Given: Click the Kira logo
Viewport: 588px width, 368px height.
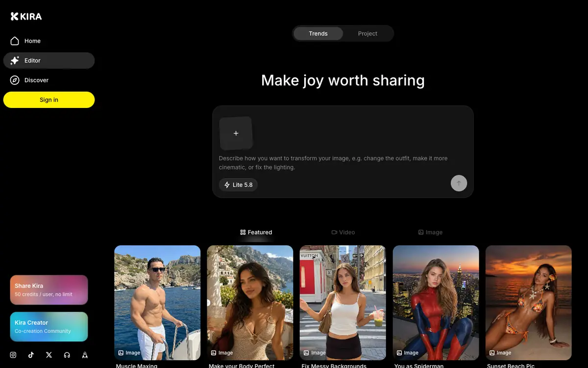Looking at the screenshot, I should (x=26, y=16).
